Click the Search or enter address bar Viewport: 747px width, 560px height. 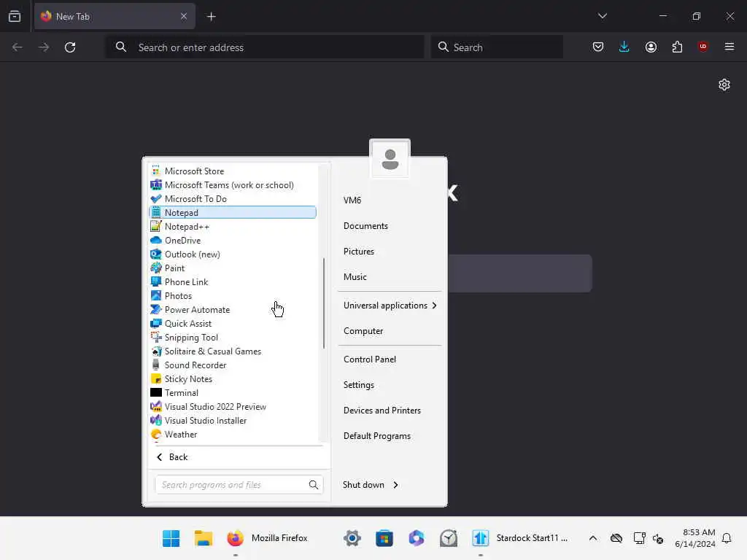coord(265,47)
